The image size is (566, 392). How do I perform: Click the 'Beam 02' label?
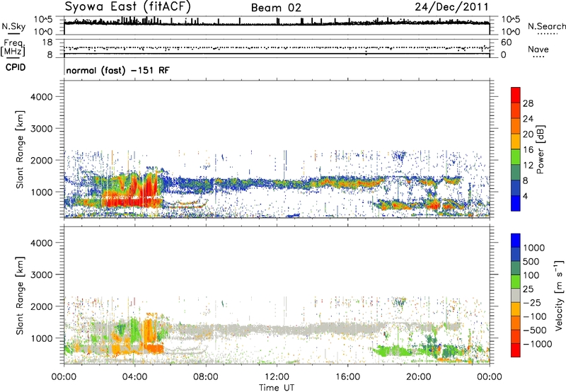point(276,8)
